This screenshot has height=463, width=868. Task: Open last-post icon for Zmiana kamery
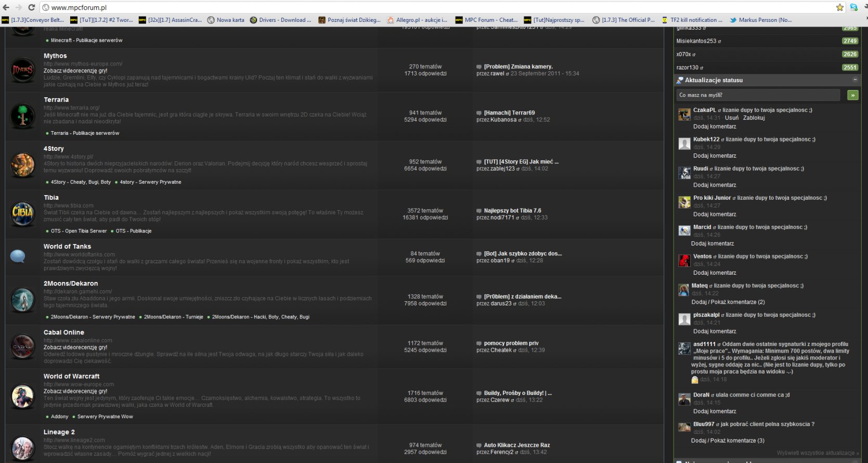pos(479,67)
